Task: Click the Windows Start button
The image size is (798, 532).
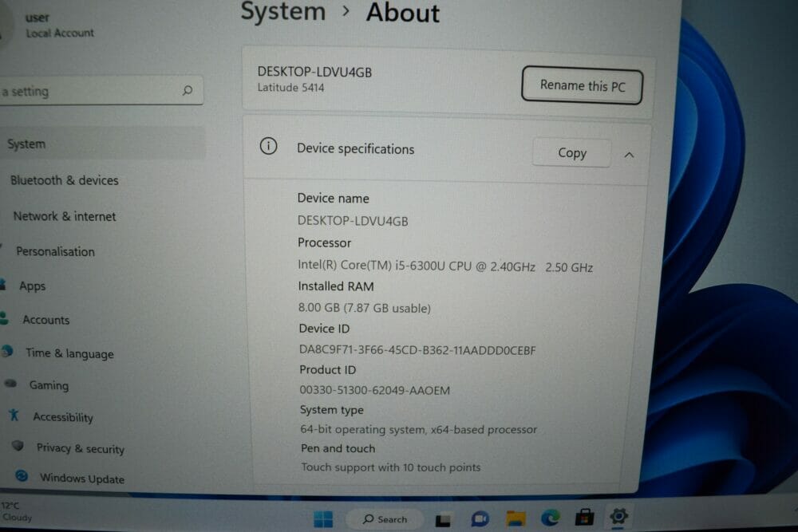Action: (x=323, y=519)
